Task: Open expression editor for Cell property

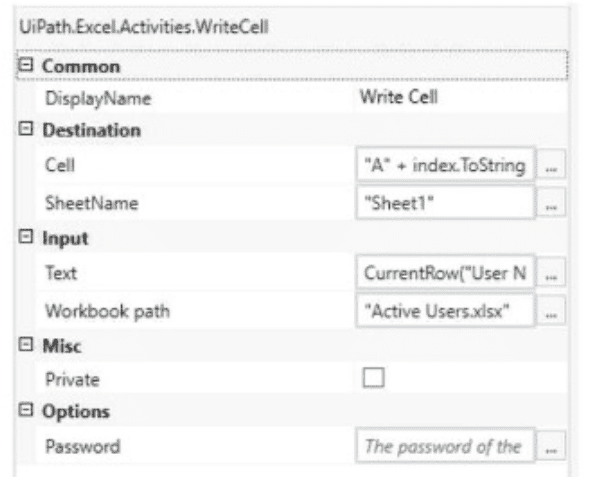Action: (551, 165)
